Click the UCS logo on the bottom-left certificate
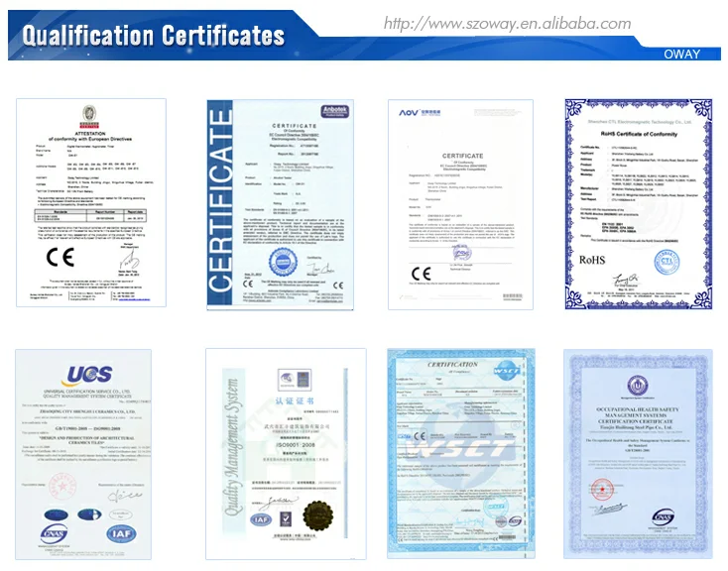Screen dimensions: 728x571 pos(88,374)
